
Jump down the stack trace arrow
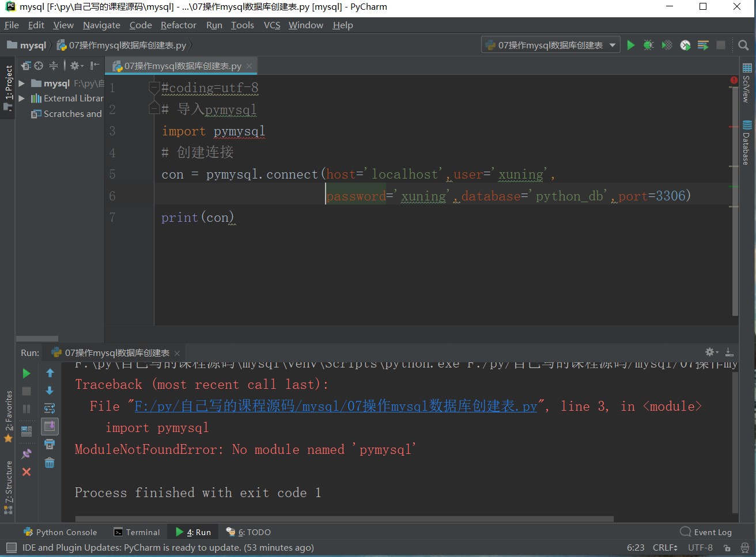(x=50, y=391)
